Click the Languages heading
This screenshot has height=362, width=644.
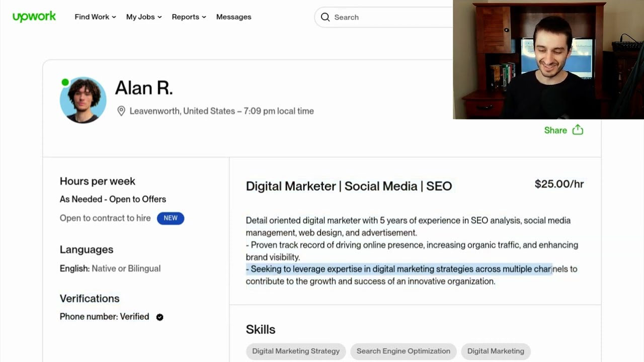tap(87, 249)
